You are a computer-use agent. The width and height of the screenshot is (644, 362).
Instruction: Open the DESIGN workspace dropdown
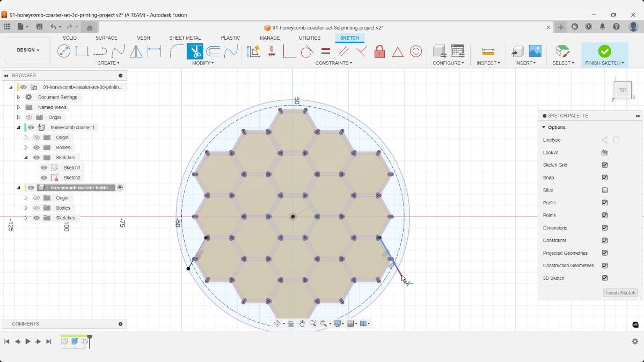[x=28, y=50]
